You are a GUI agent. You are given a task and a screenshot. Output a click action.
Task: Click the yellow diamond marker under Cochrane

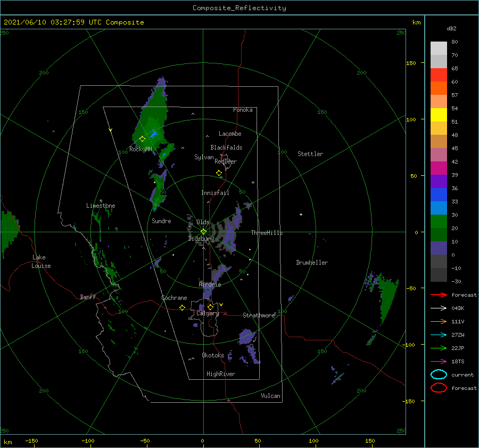pos(182,307)
